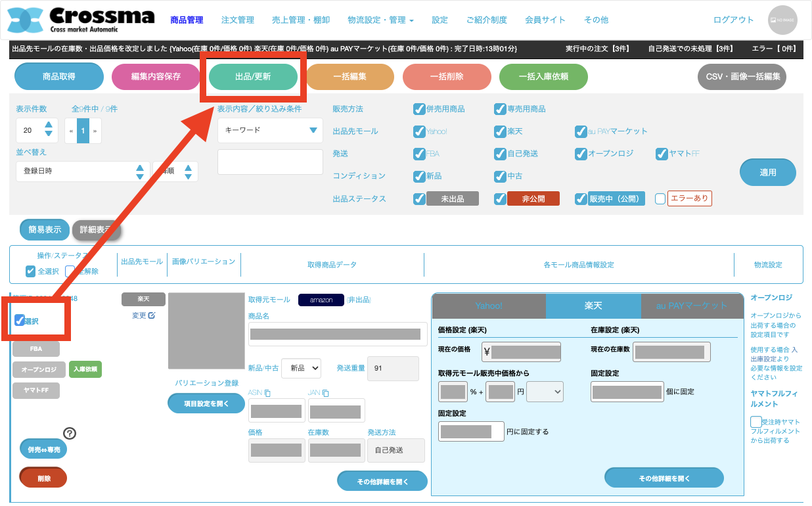Screen dimensions: 812x506
Task: Click the question mark help icon
Action: point(70,433)
